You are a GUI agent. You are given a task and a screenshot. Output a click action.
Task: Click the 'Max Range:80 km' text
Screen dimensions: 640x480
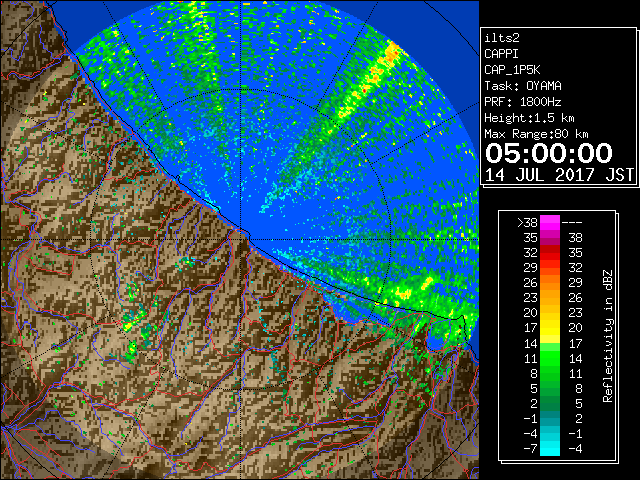tap(536, 134)
